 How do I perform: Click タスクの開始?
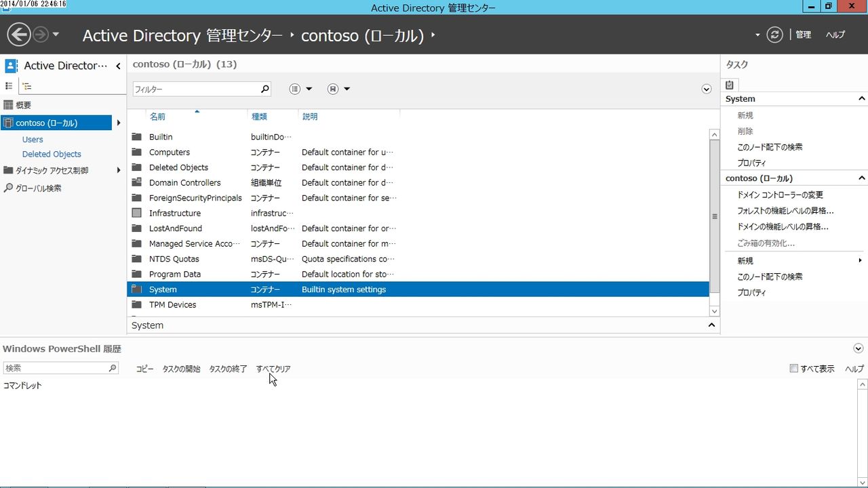(181, 369)
